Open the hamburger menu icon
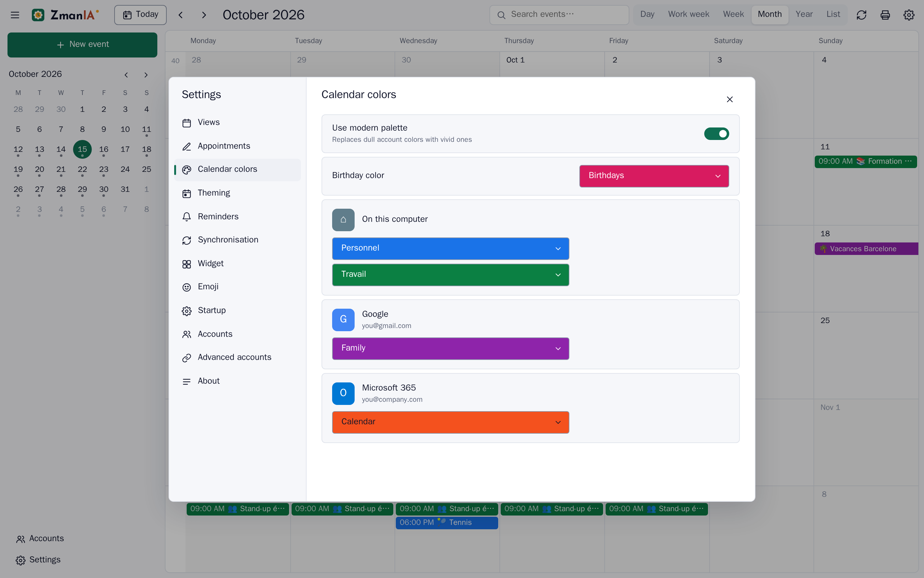Image resolution: width=924 pixels, height=578 pixels. point(15,15)
